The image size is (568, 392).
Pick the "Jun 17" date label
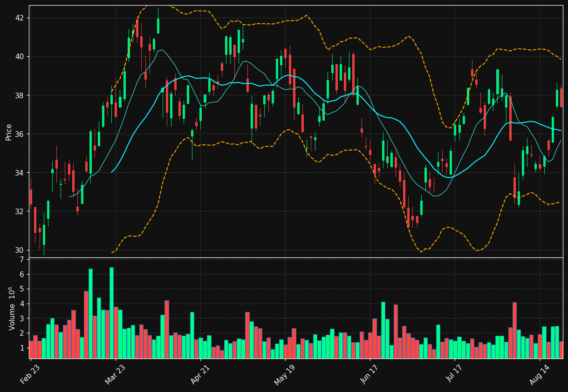click(369, 374)
